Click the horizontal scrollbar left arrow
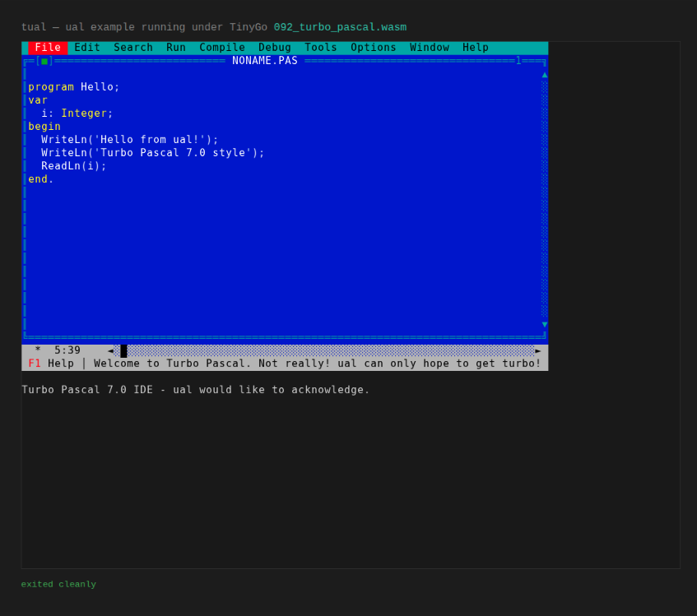 (110, 350)
